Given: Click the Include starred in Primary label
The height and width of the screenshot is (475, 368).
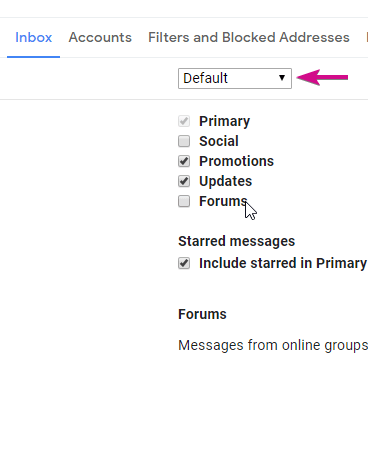Looking at the screenshot, I should click(283, 263).
